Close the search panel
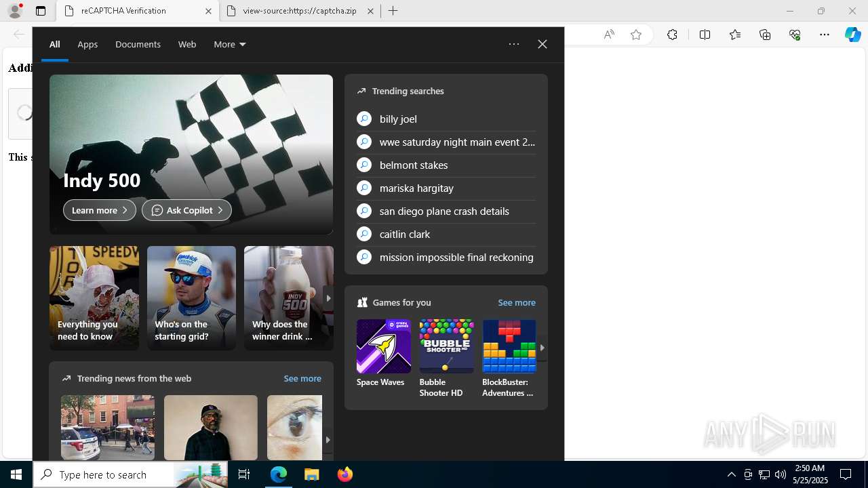868x488 pixels. 542,44
